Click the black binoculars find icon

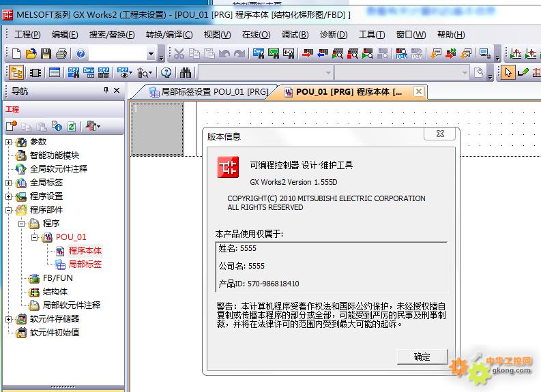186,72
